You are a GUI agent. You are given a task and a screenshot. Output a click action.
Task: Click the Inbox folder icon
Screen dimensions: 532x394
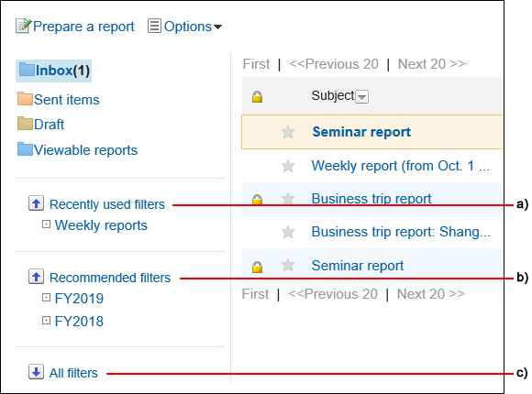pyautogui.click(x=27, y=70)
